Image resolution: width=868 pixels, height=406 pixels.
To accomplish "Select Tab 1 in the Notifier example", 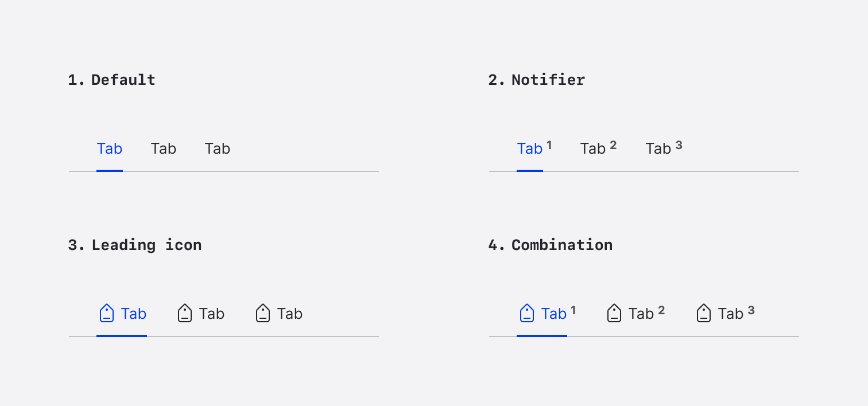I will pyautogui.click(x=530, y=149).
